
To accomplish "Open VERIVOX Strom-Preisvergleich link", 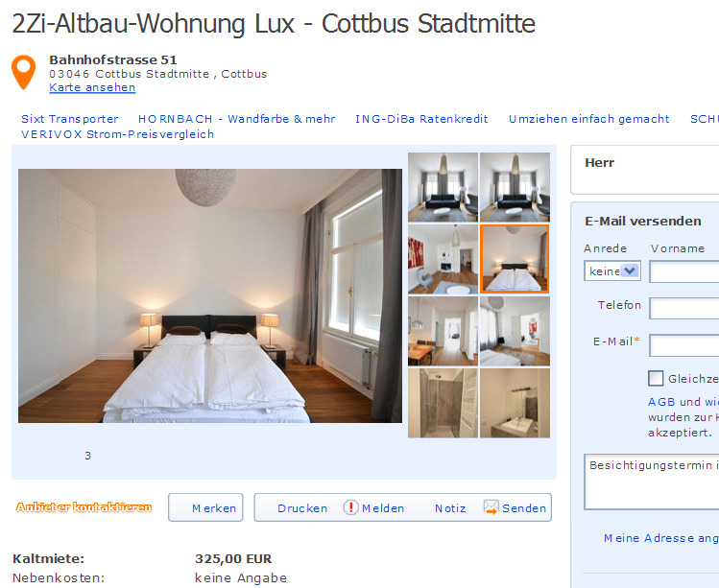I will pos(117,134).
